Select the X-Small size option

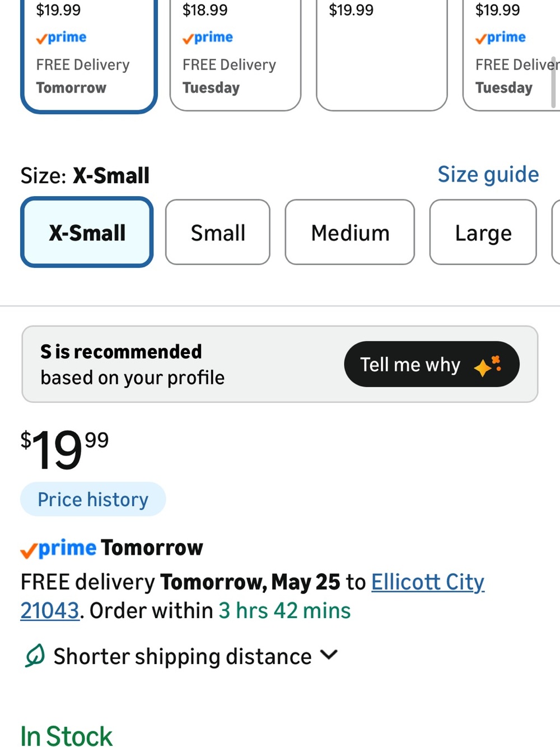coord(87,232)
